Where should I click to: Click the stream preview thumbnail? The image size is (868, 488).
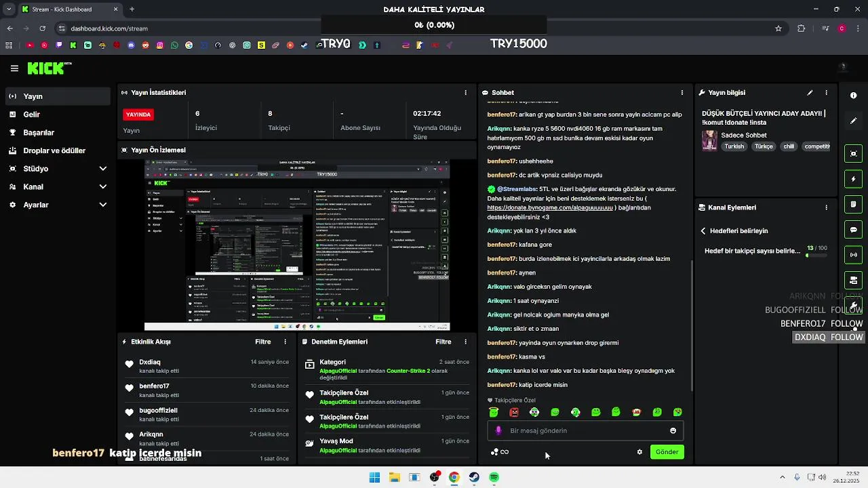297,245
